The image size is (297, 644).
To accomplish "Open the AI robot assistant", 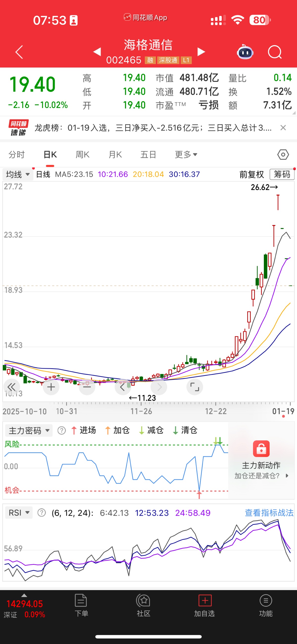I will click(x=245, y=52).
